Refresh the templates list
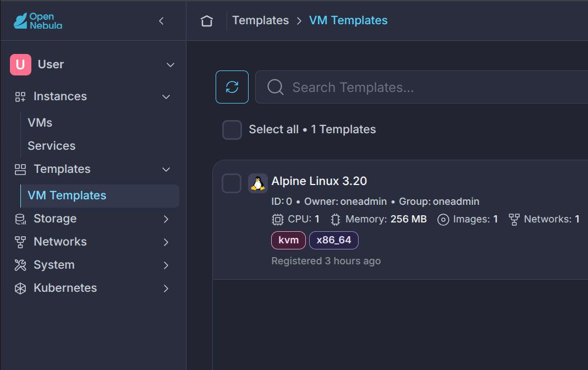This screenshot has height=370, width=588. [x=232, y=87]
